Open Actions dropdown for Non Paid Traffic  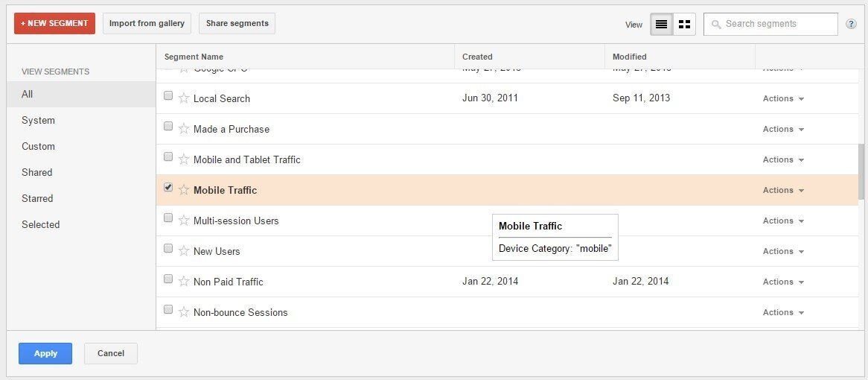[783, 282]
